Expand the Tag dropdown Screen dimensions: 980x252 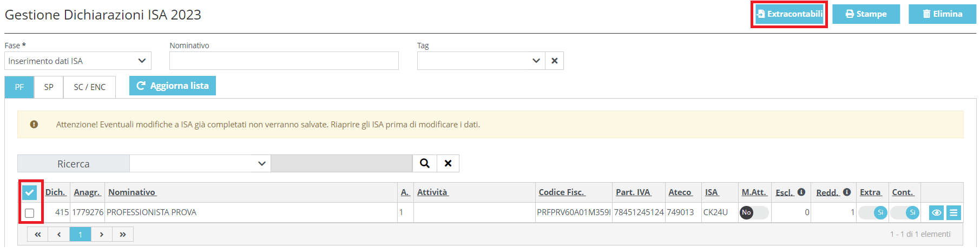tap(481, 61)
